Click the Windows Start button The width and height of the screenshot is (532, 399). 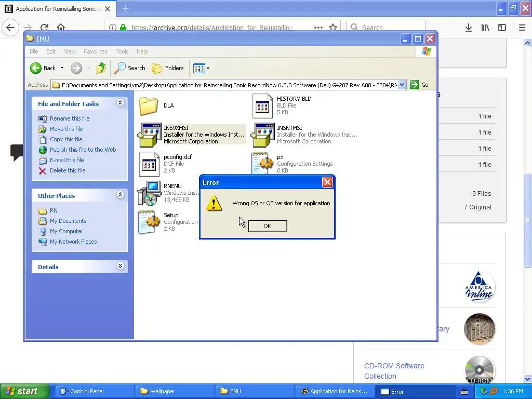pos(24,392)
